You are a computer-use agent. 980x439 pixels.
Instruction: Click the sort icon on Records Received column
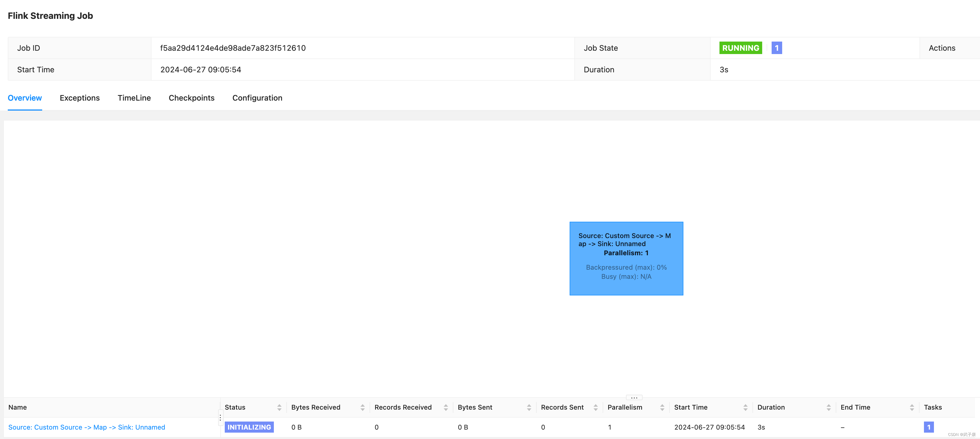(x=446, y=407)
